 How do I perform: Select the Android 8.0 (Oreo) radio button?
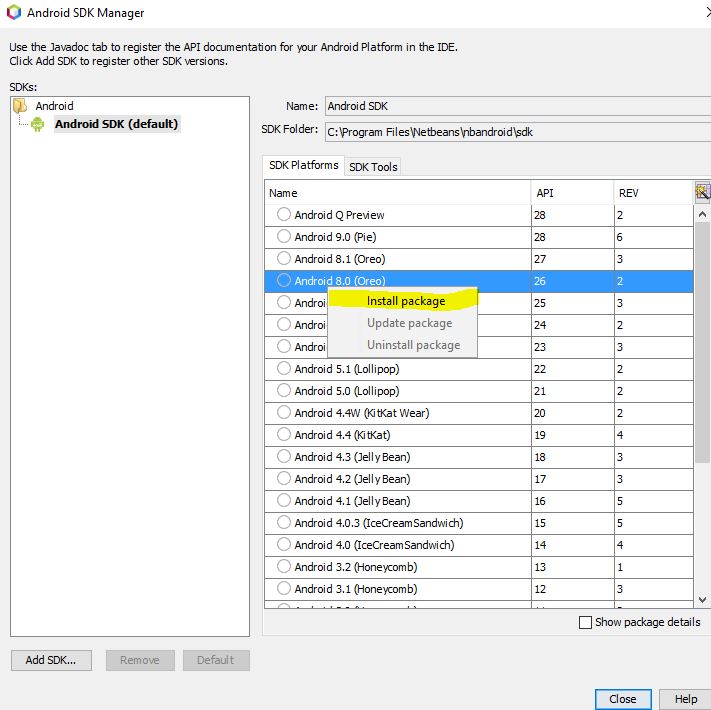pyautogui.click(x=284, y=280)
